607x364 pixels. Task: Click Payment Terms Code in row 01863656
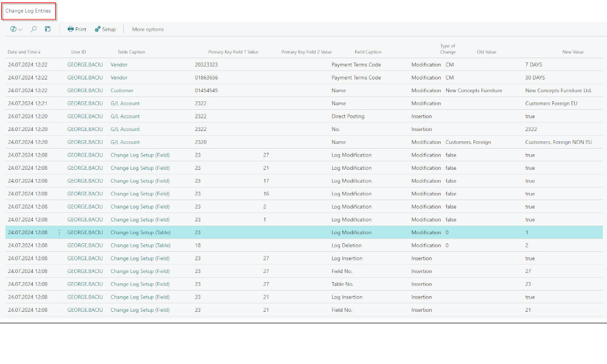pos(356,78)
